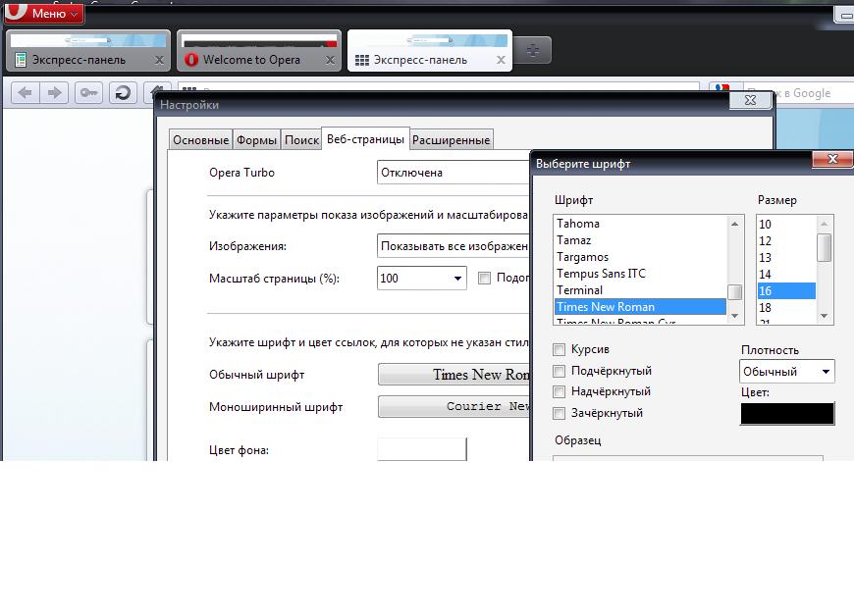Switch to the first Экспресс-панель tab
This screenshot has height=616, width=854.
click(88, 51)
